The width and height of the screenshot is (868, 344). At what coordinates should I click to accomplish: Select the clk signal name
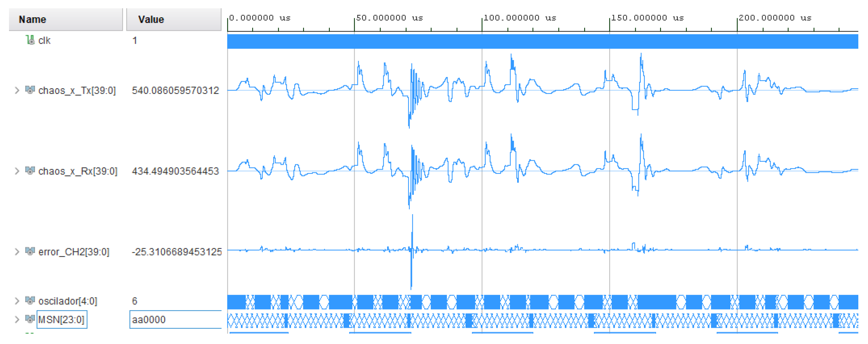coord(44,40)
